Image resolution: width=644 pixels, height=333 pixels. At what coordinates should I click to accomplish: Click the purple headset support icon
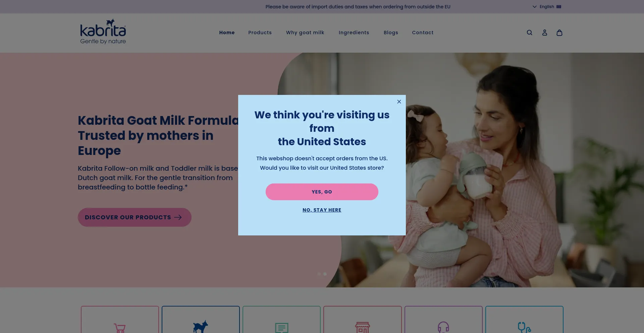(x=443, y=327)
